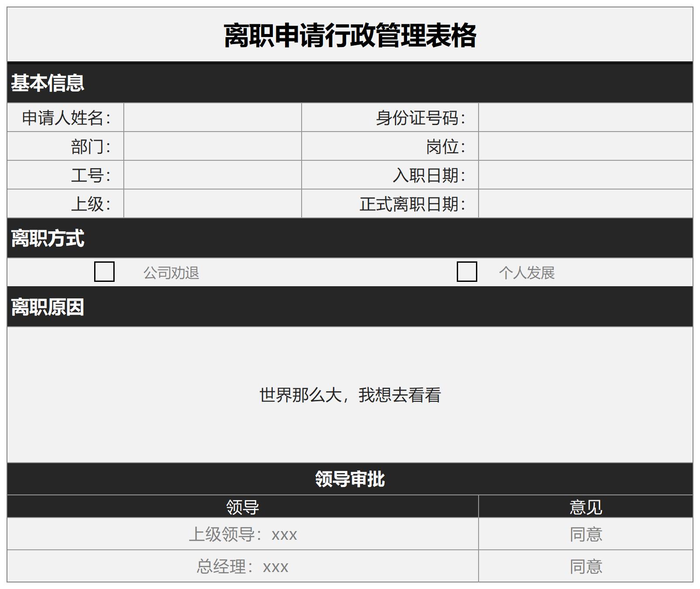Click the 领导 column header

pyautogui.click(x=240, y=506)
